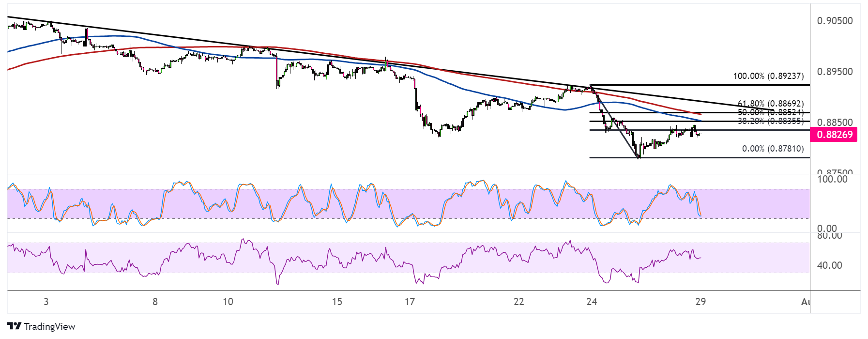Click the stochastic 100.00 scale label
Viewport: 868px width, 339px height.
click(x=832, y=179)
